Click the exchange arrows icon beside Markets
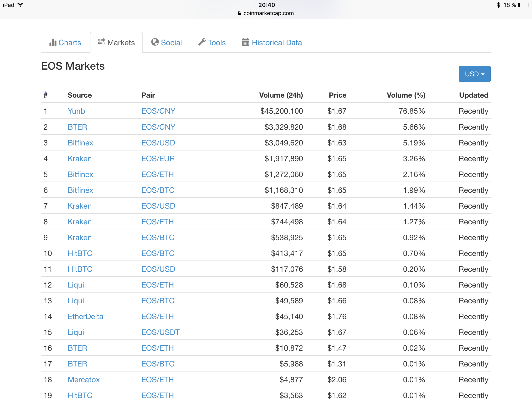 point(101,42)
